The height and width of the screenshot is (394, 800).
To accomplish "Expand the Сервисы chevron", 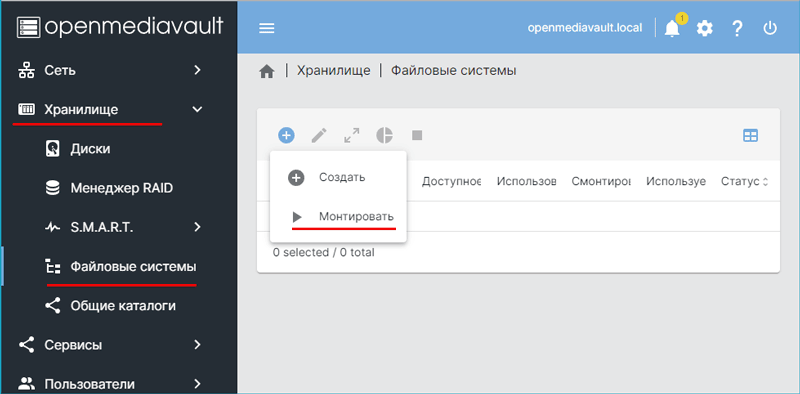I will pos(197,345).
